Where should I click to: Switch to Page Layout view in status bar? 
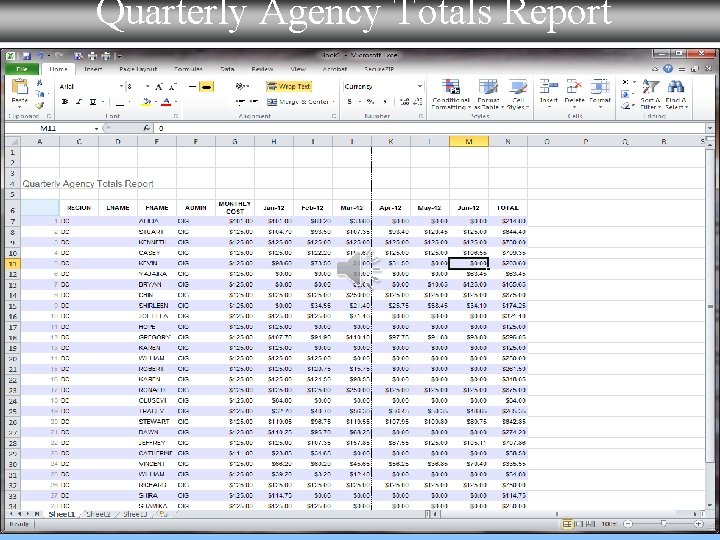tap(578, 524)
